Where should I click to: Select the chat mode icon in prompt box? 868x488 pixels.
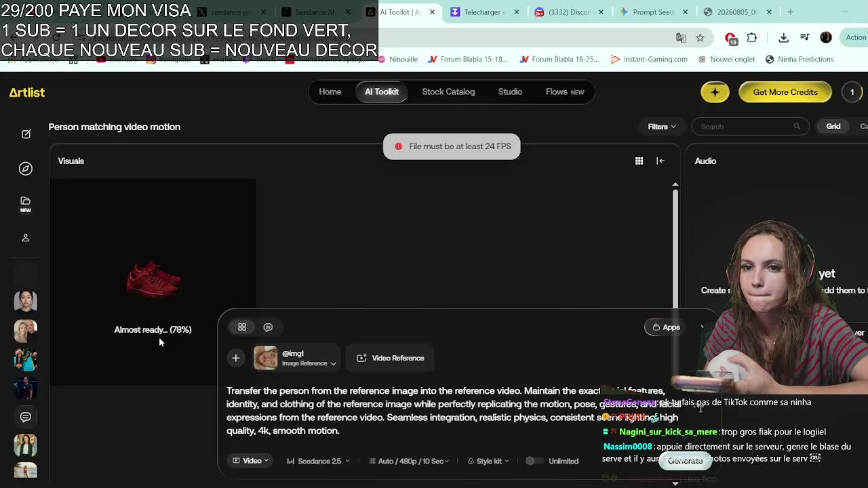point(268,327)
